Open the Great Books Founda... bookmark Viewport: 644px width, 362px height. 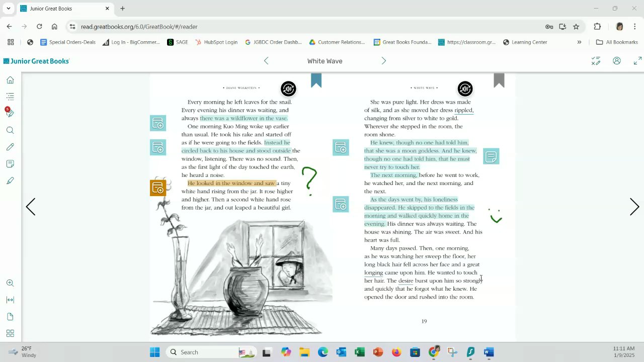click(403, 42)
